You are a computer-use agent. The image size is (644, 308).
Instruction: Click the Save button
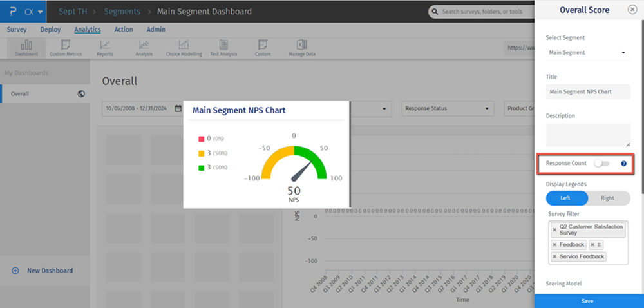(x=587, y=301)
